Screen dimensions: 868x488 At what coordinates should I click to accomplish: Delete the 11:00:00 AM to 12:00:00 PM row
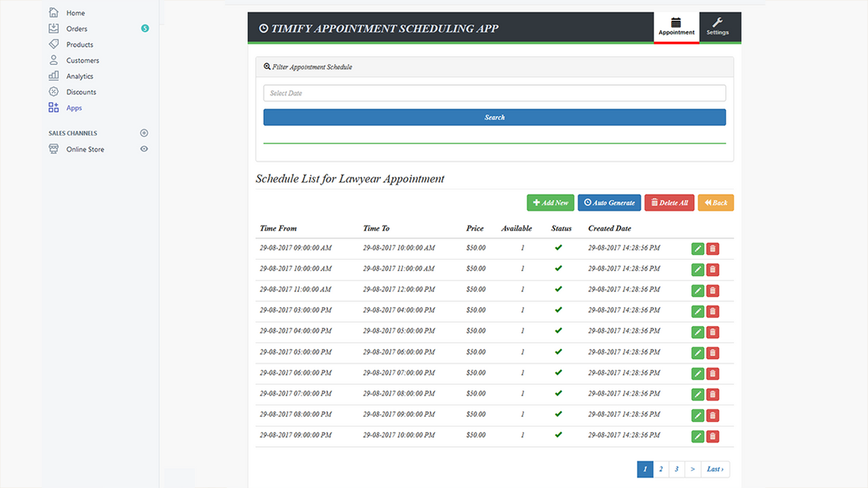click(x=713, y=291)
